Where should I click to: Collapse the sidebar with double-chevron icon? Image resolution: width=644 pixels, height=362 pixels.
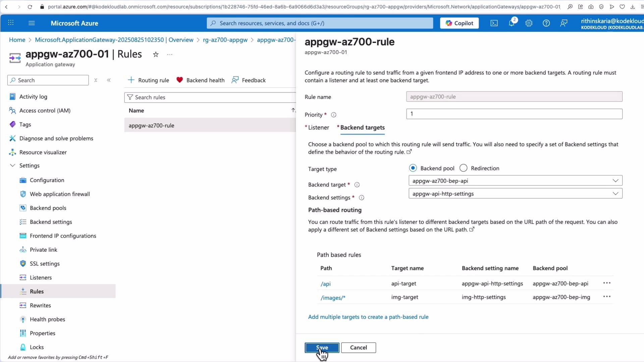(x=109, y=80)
